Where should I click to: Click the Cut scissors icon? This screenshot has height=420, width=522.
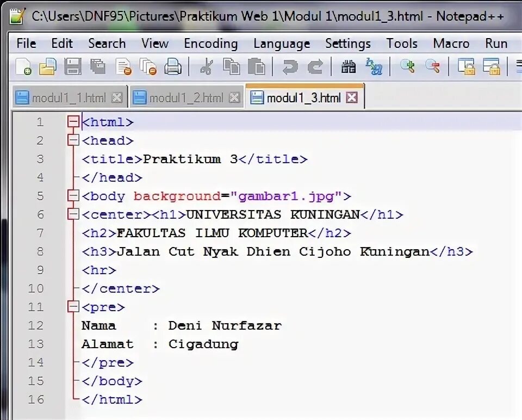207,66
